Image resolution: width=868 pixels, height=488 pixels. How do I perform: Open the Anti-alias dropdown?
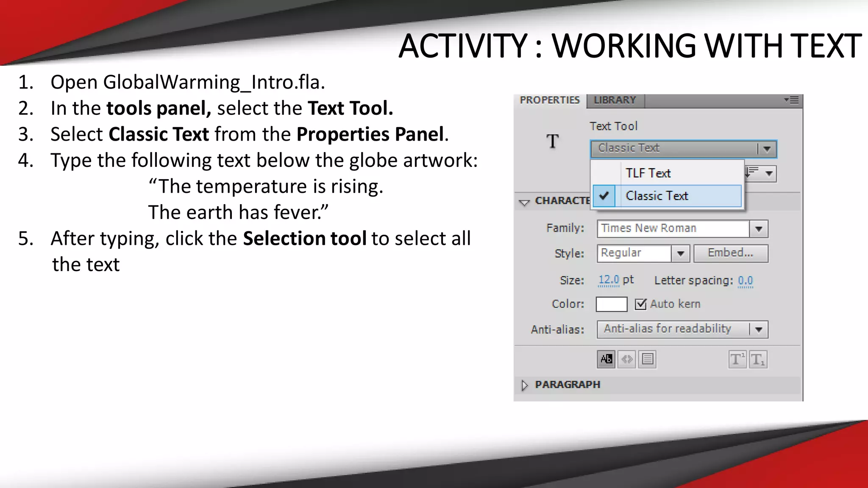[682, 329]
